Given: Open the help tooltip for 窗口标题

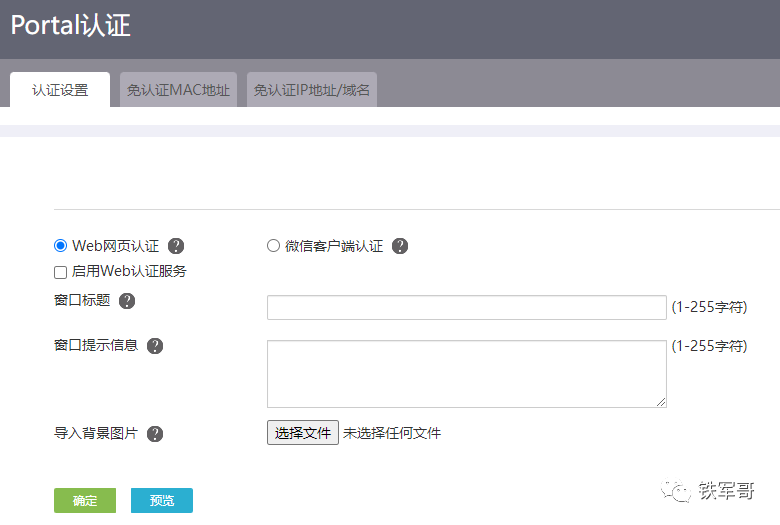Looking at the screenshot, I should coord(127,301).
